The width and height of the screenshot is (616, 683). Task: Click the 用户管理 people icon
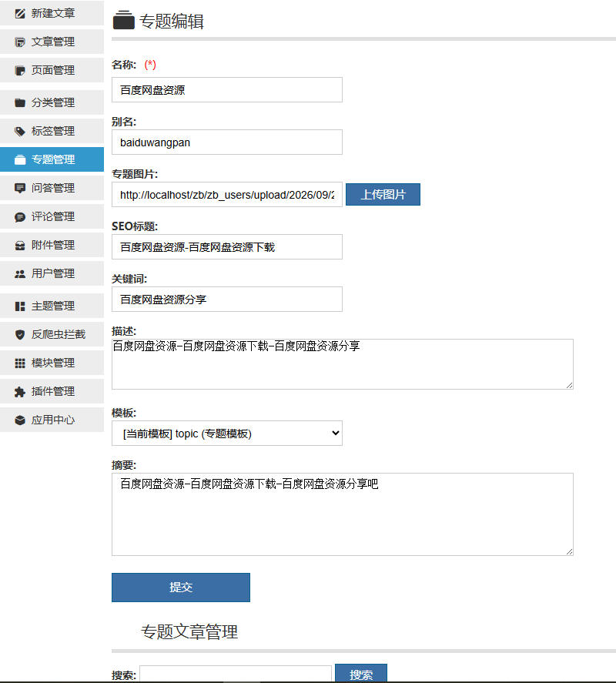20,274
